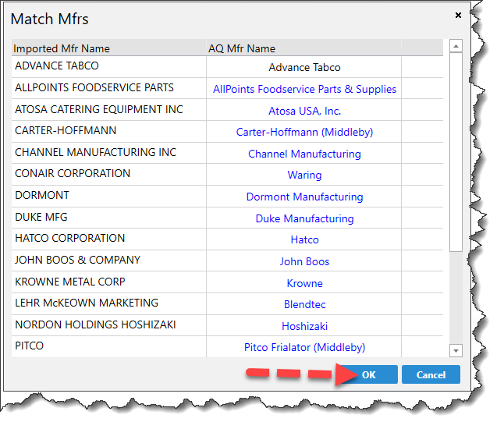
Task: Click the vertical scrollbar thumb
Action: coord(456,152)
